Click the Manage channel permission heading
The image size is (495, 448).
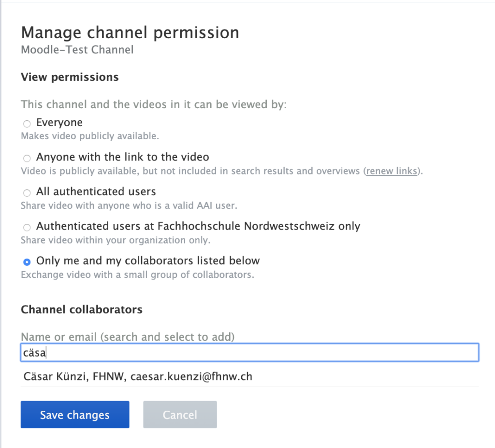point(130,33)
